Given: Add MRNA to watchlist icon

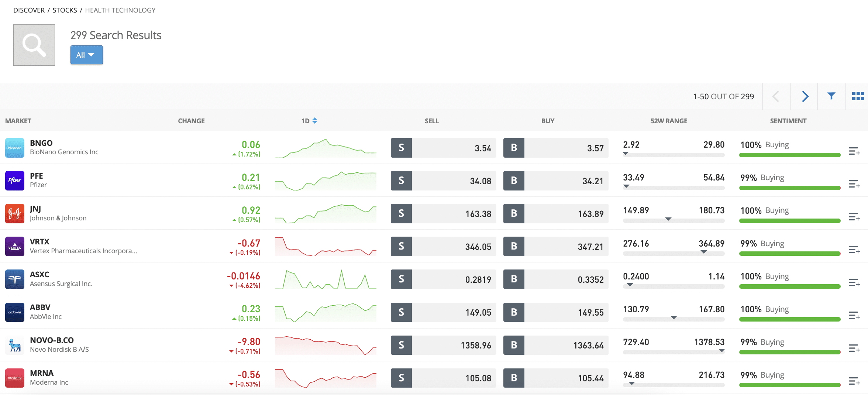Looking at the screenshot, I should pos(854,381).
